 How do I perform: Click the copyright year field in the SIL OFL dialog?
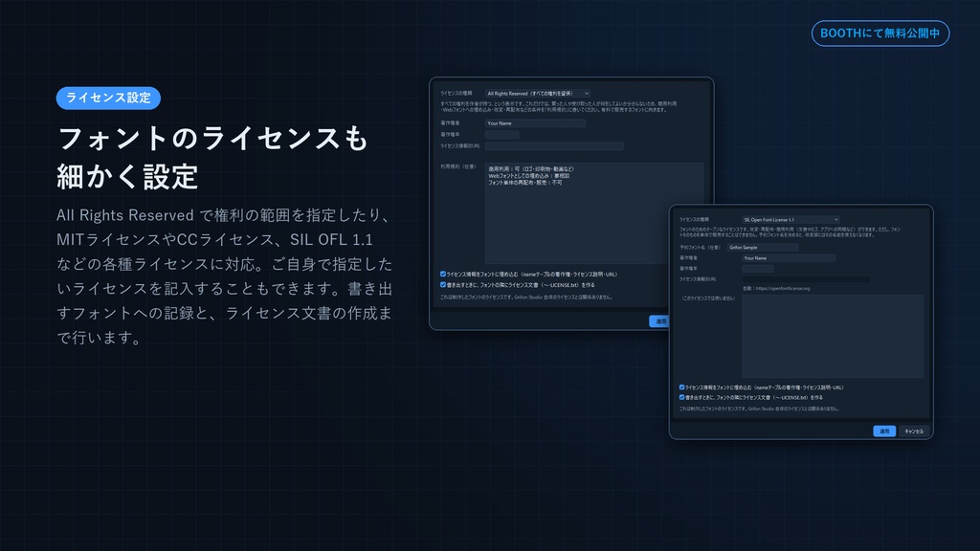(758, 269)
